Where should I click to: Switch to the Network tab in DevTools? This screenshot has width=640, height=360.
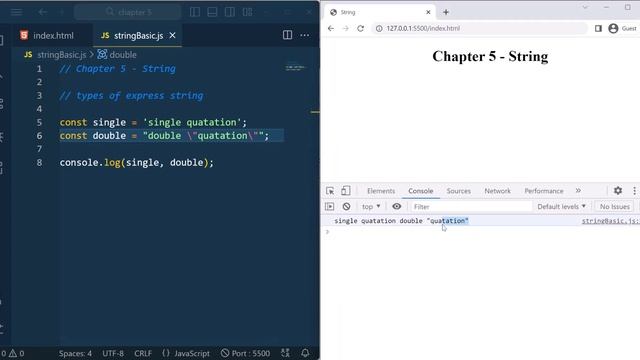(x=497, y=191)
